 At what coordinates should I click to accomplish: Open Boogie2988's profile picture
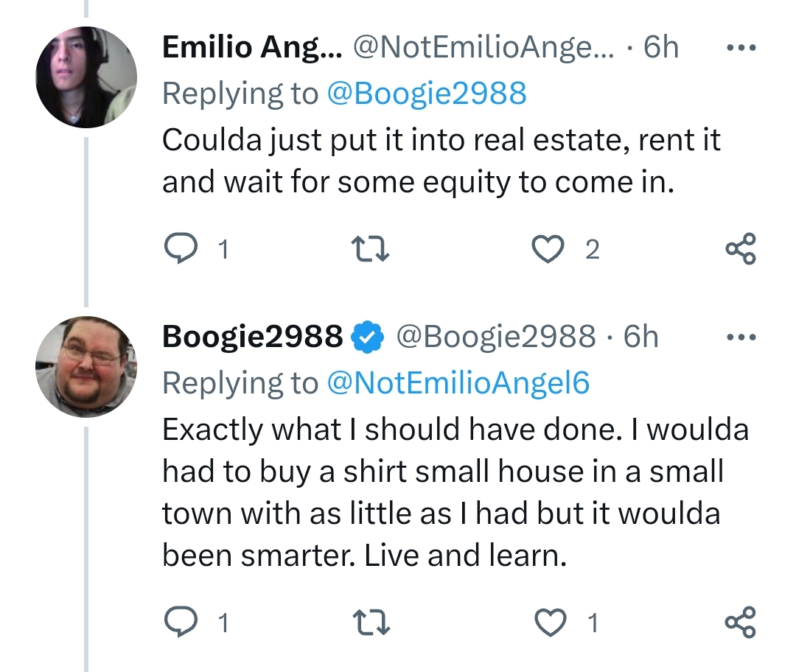click(x=86, y=366)
